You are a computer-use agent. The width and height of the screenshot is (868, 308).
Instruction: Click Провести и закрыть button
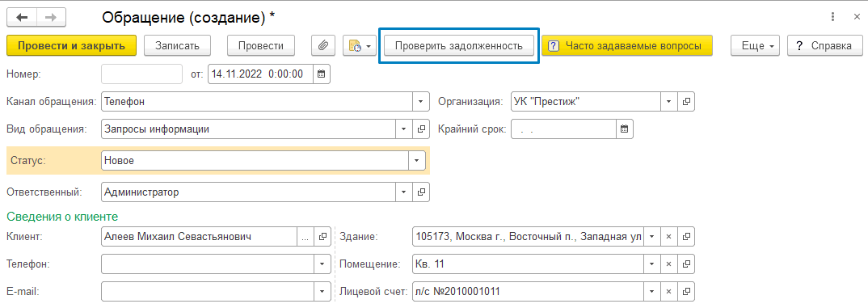pos(71,46)
